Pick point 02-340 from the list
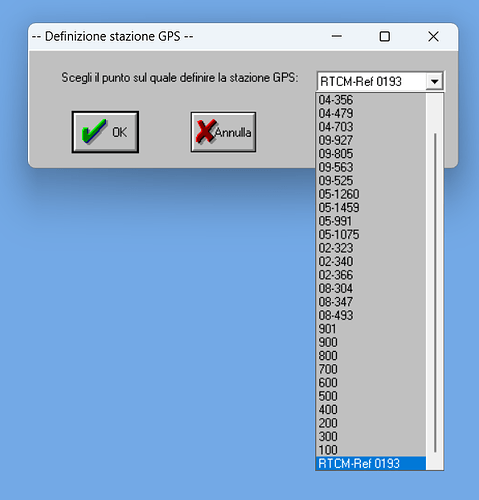Screen dimensions: 479x500 coord(371,262)
